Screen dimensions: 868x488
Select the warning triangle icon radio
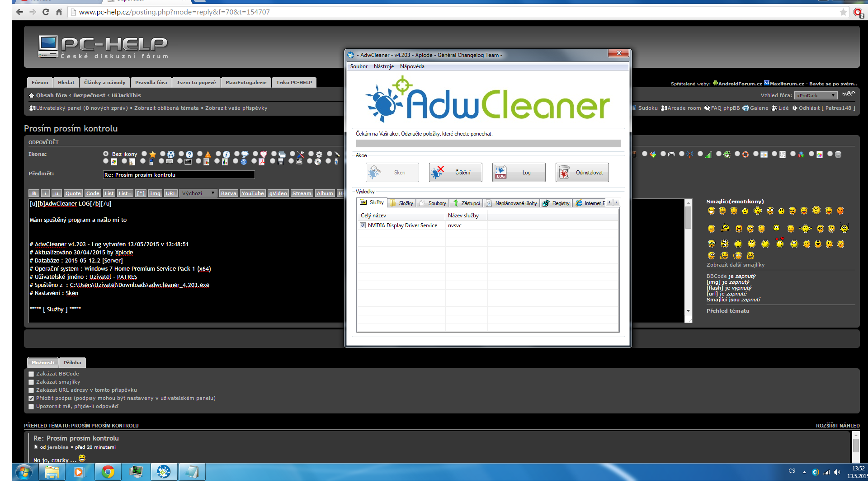click(200, 154)
